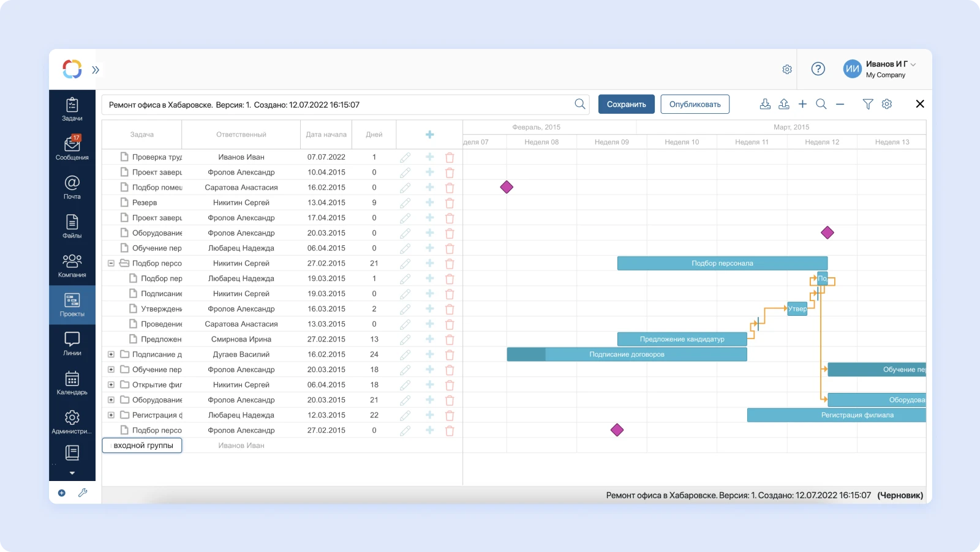The width and height of the screenshot is (980, 552).
Task: Expand the sidebar with double chevron
Action: click(96, 70)
